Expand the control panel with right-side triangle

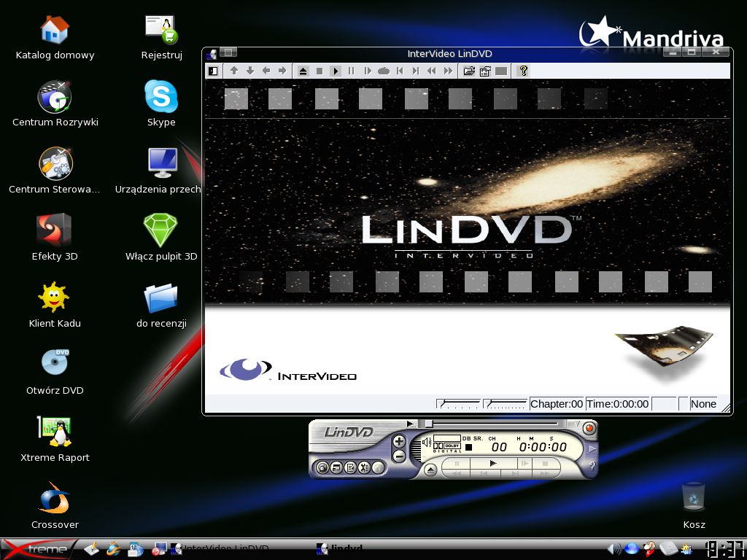click(592, 449)
